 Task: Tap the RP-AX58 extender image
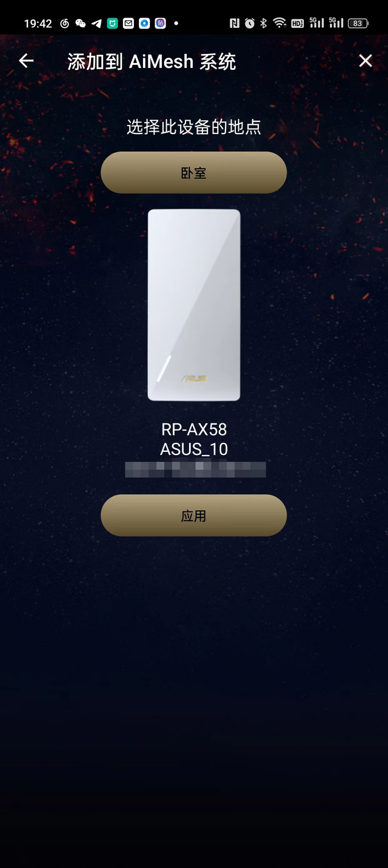[194, 305]
